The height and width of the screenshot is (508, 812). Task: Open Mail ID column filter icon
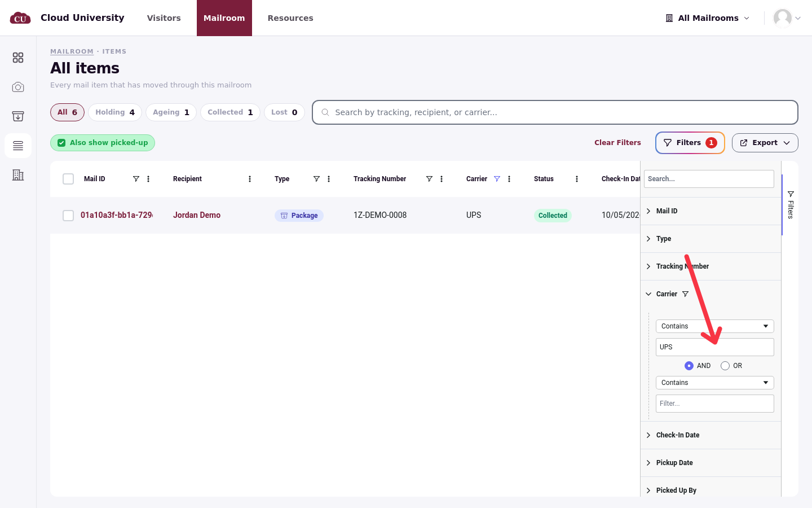tap(136, 179)
